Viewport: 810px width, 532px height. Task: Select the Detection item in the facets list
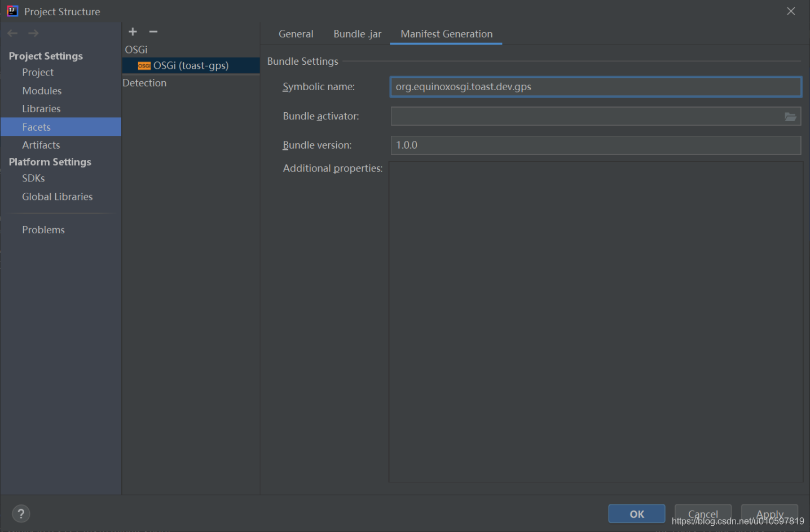(x=144, y=83)
